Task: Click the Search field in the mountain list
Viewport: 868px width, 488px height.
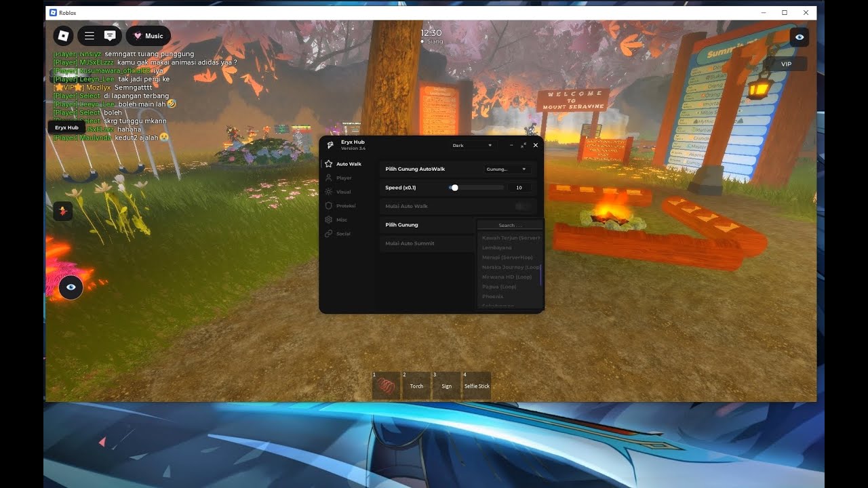Action: 509,225
